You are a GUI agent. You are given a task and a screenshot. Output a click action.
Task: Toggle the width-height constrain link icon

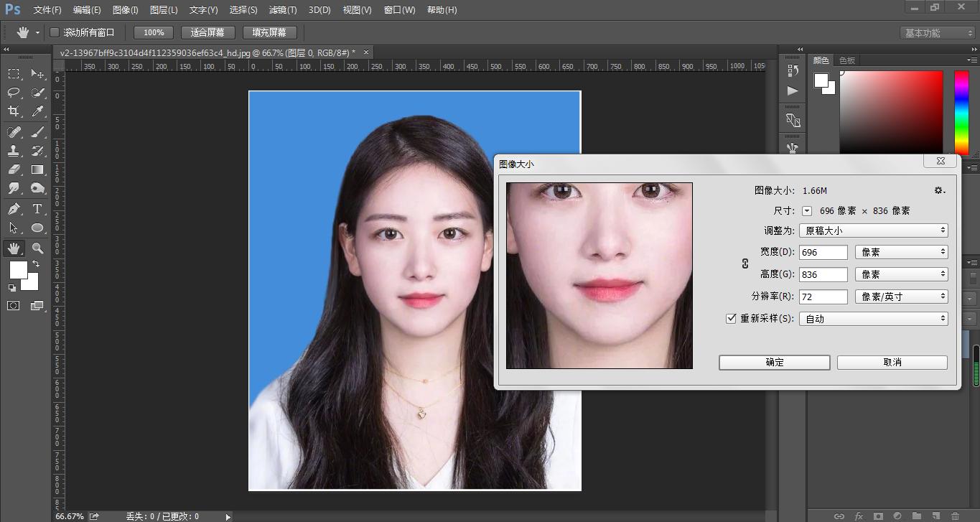(x=745, y=264)
